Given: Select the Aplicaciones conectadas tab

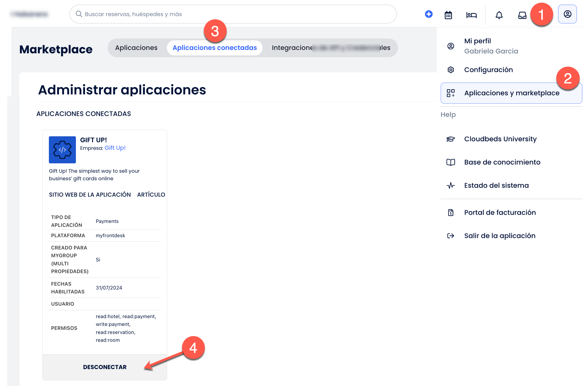Looking at the screenshot, I should coord(214,48).
